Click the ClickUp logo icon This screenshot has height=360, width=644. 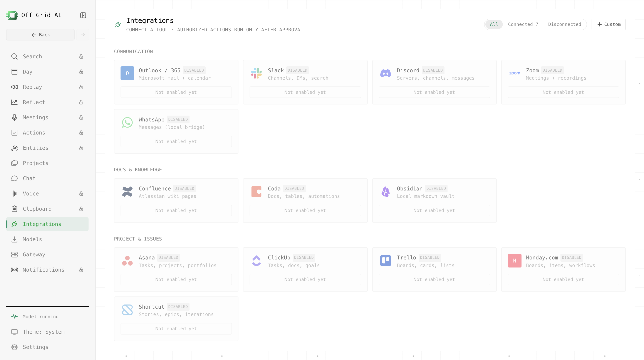coord(256,261)
